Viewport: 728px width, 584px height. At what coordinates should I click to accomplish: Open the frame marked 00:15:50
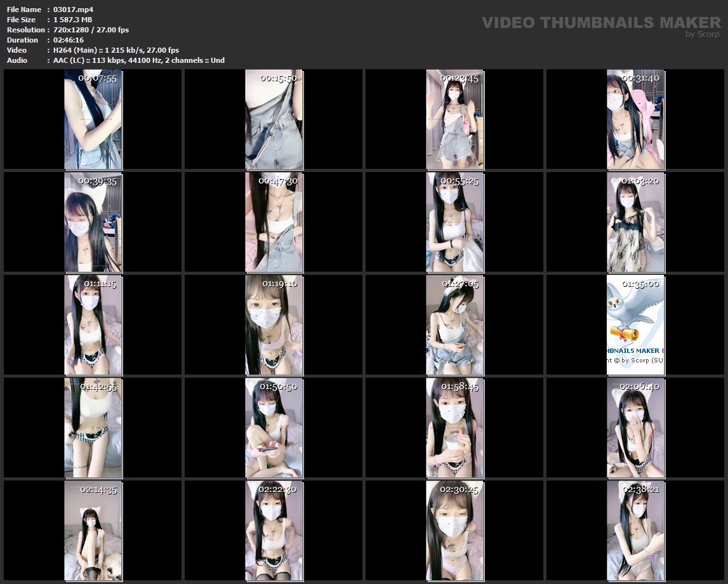[274, 119]
